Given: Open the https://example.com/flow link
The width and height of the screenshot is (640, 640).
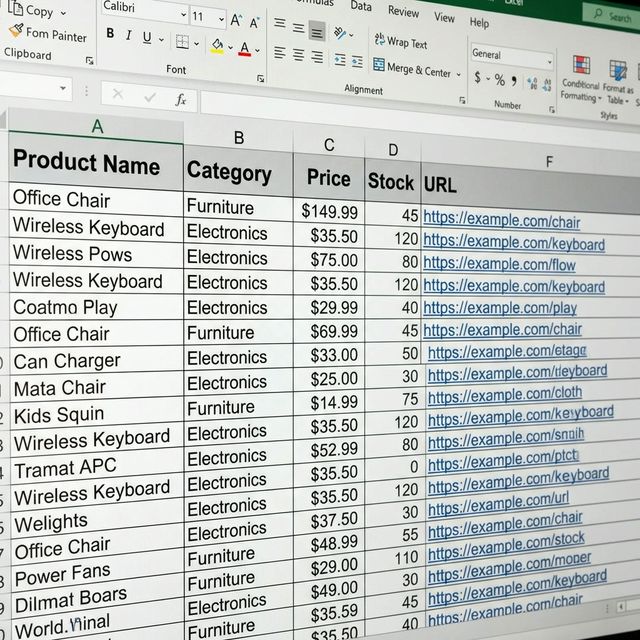Looking at the screenshot, I should [499, 264].
